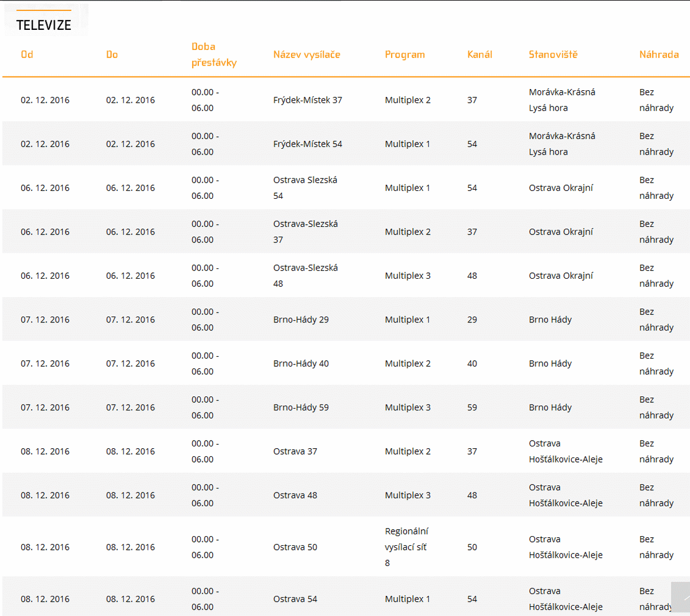
Task: Select the 'Program' column header
Action: pos(405,55)
